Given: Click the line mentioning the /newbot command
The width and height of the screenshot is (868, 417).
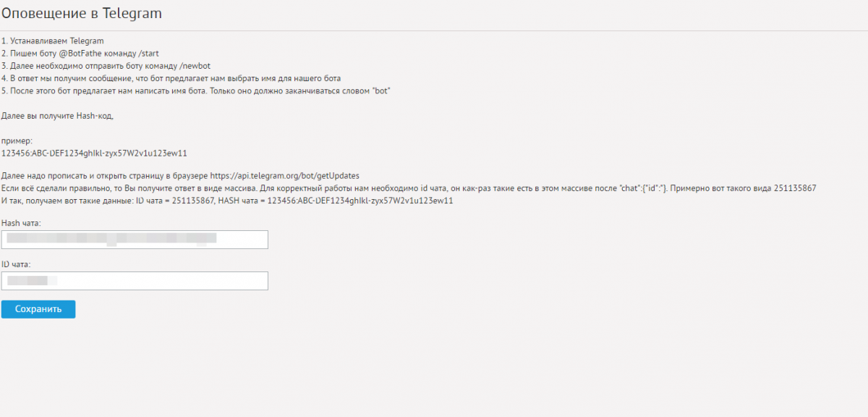Looking at the screenshot, I should click(x=106, y=65).
